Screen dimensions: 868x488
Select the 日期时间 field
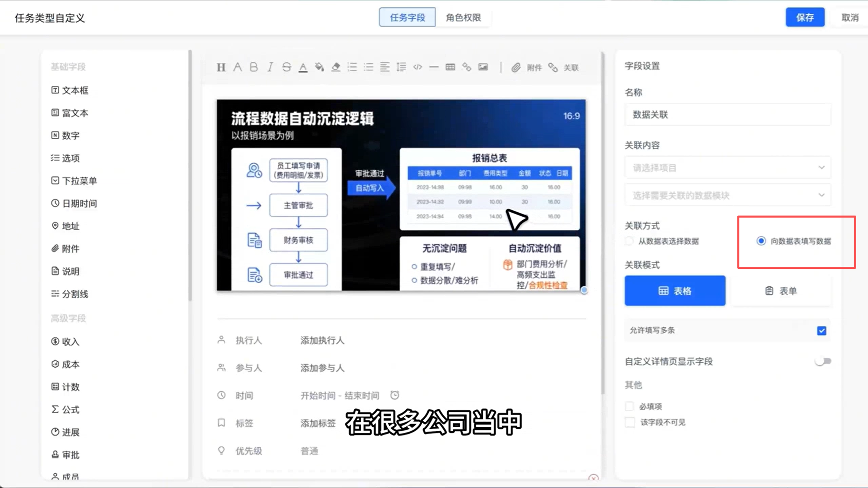click(x=74, y=203)
